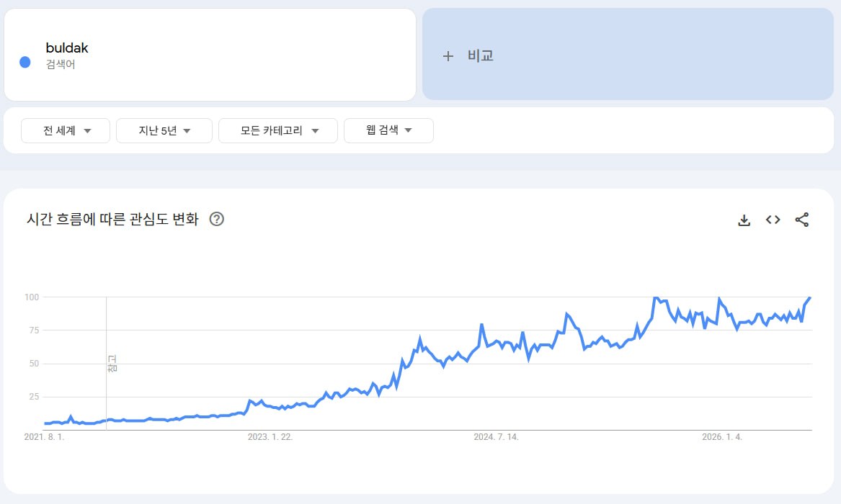Click the latest peak on trend line
The height and width of the screenshot is (504, 841).
coord(809,297)
